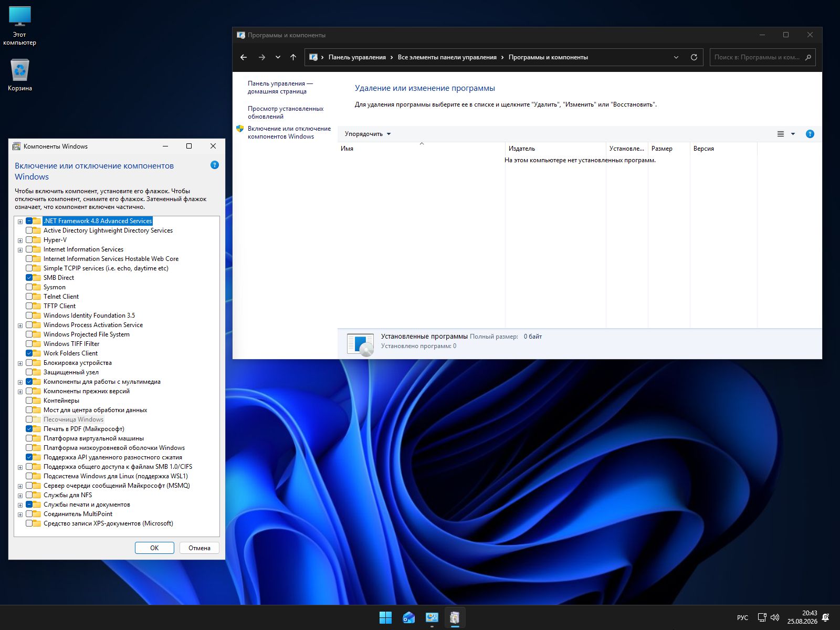
Task: Uncheck the SMB Direct checkbox
Action: click(29, 278)
